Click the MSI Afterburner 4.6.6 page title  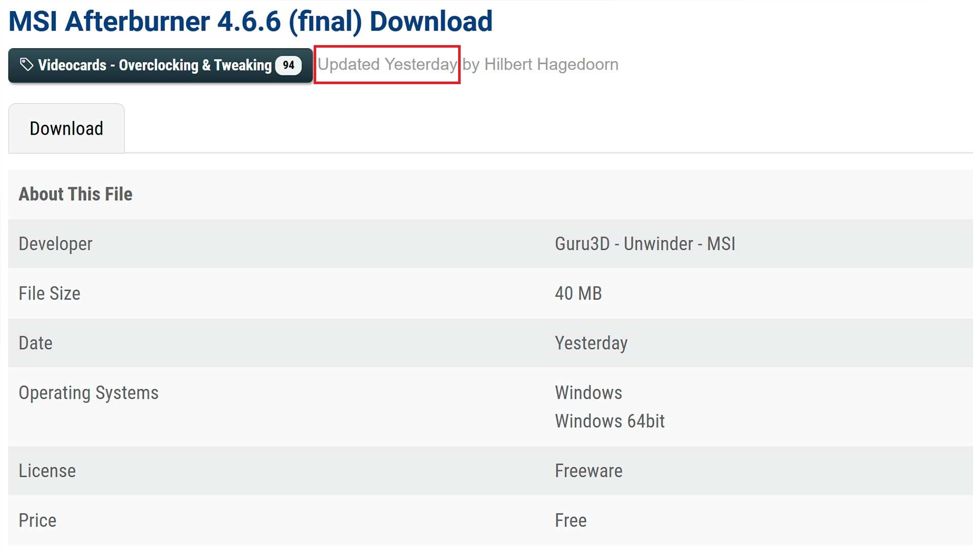pos(250,21)
